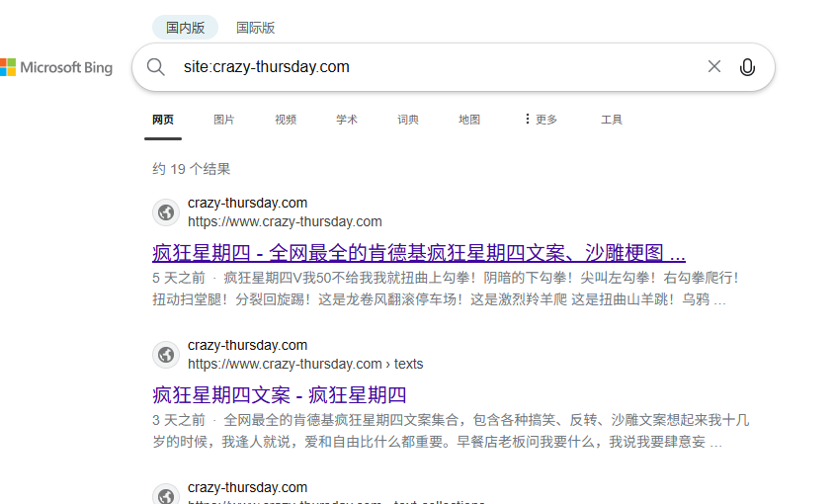
Task: Open link 疯狂星期四 - 全网最全的肯德基疯狂星期四文案
Action: point(419,253)
